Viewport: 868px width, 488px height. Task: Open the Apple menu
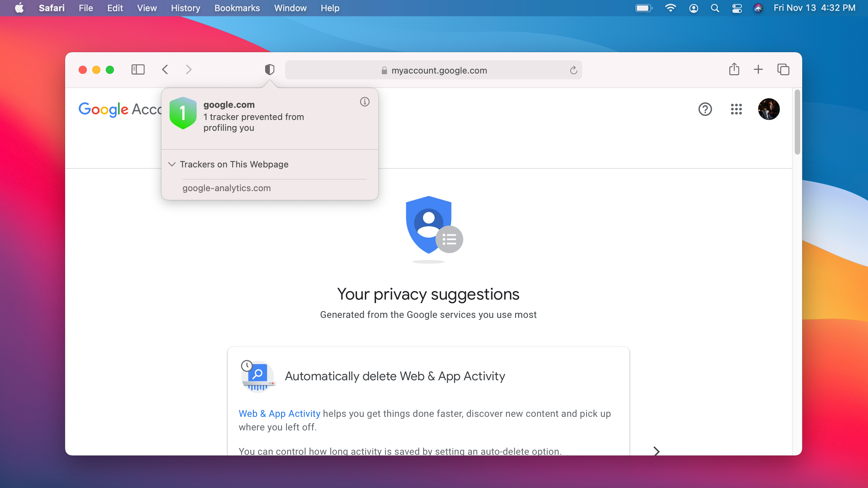[19, 8]
